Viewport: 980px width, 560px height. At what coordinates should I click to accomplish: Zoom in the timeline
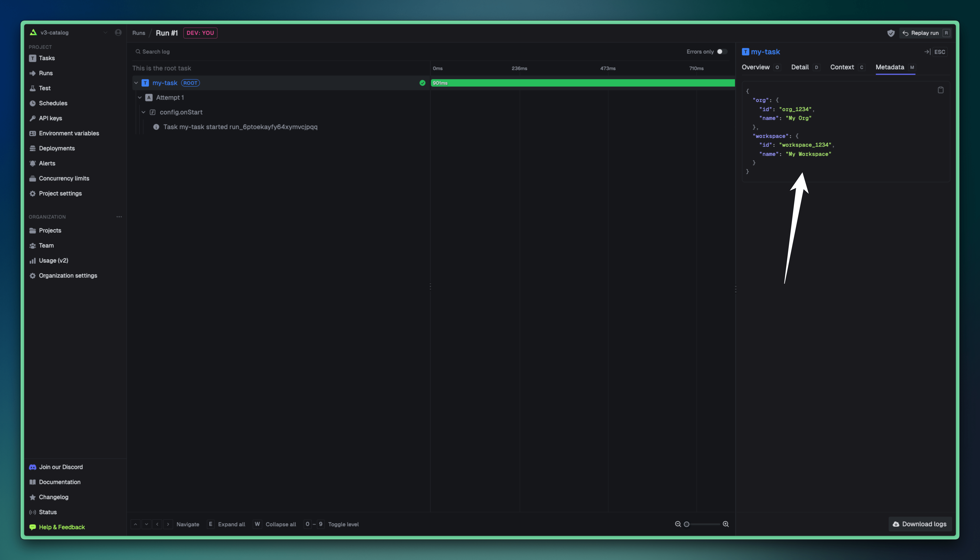point(725,524)
